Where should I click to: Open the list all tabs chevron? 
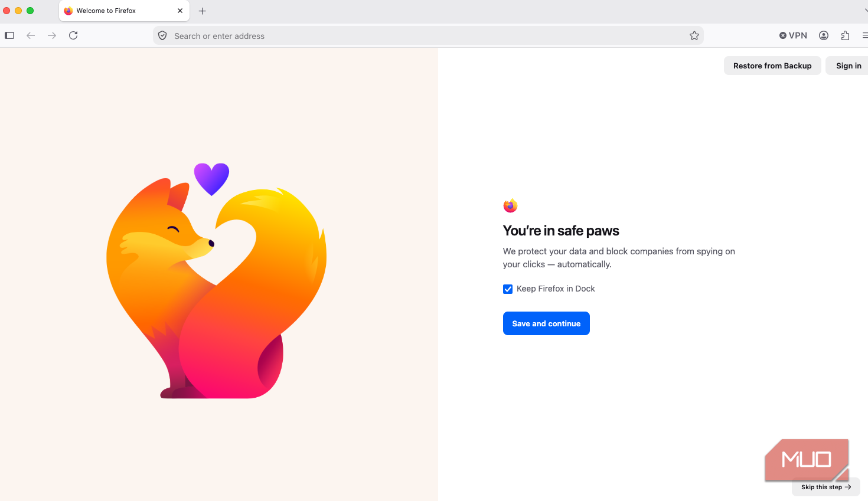[865, 11]
